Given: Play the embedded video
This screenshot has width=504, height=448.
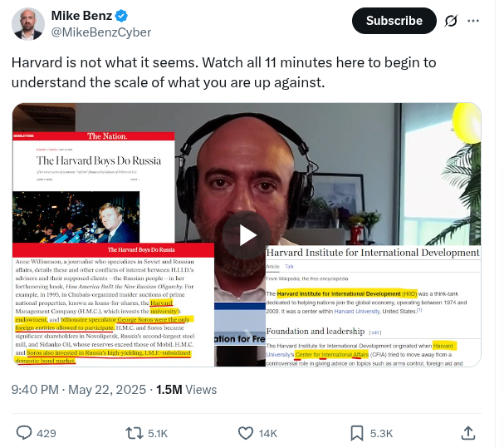Looking at the screenshot, I should click(247, 235).
